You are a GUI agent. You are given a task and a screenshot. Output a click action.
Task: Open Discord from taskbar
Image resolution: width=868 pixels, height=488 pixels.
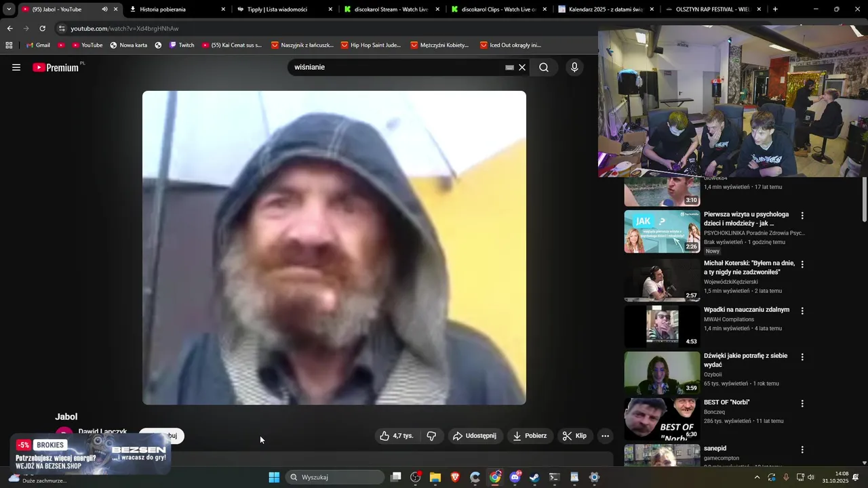click(x=515, y=477)
